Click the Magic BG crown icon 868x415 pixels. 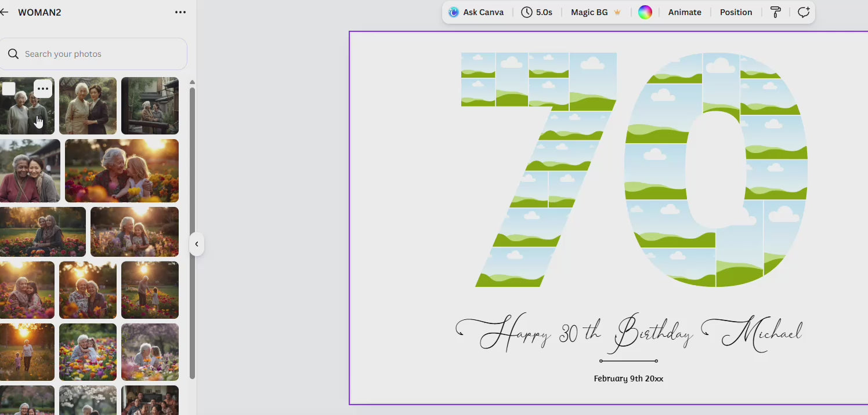click(x=617, y=12)
